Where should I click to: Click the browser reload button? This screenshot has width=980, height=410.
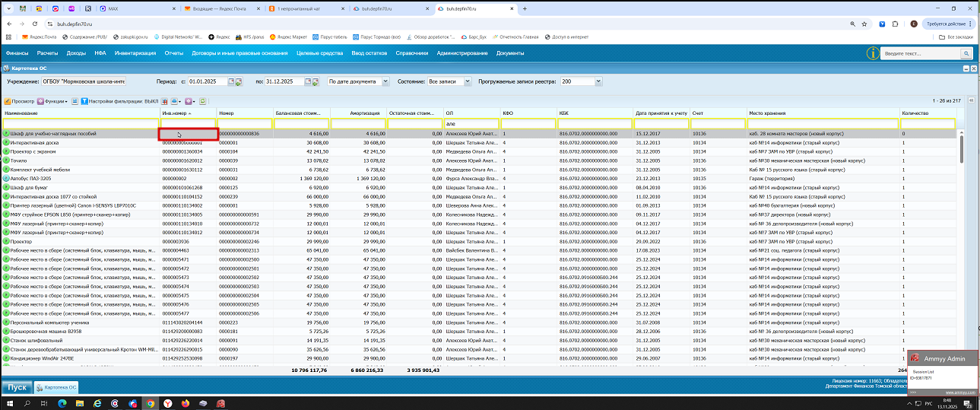[x=33, y=24]
